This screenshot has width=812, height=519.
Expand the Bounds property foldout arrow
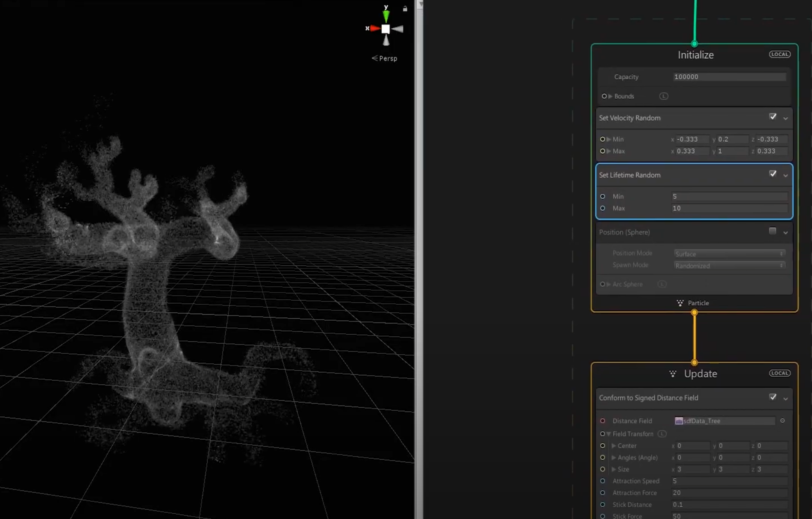[610, 96]
